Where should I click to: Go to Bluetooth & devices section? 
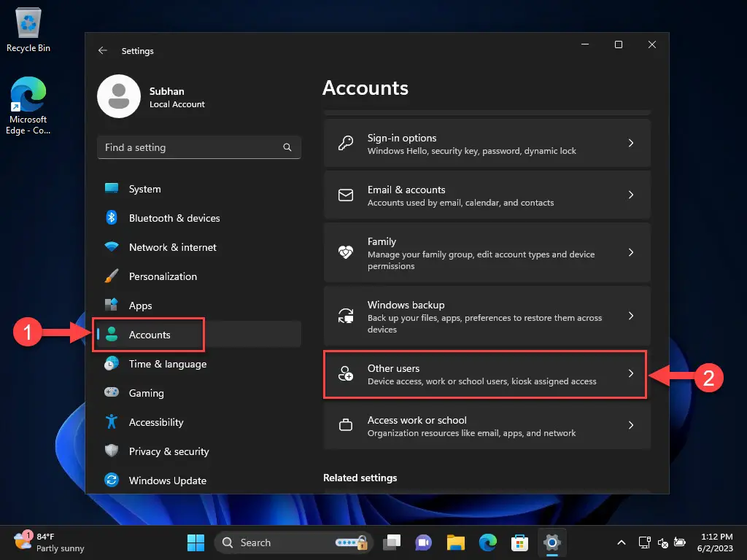(198, 217)
